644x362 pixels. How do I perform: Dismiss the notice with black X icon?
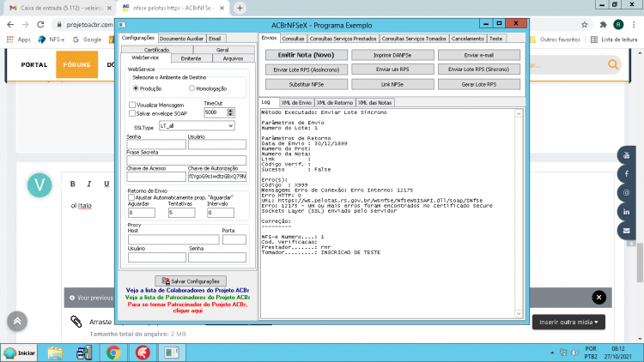pos(598,297)
